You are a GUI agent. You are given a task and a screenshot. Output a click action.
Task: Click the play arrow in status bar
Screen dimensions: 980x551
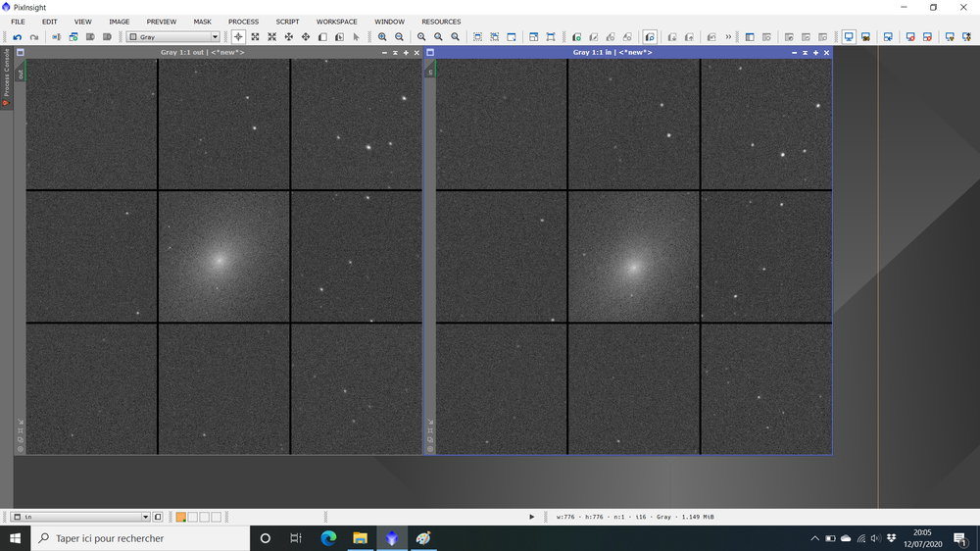532,518
